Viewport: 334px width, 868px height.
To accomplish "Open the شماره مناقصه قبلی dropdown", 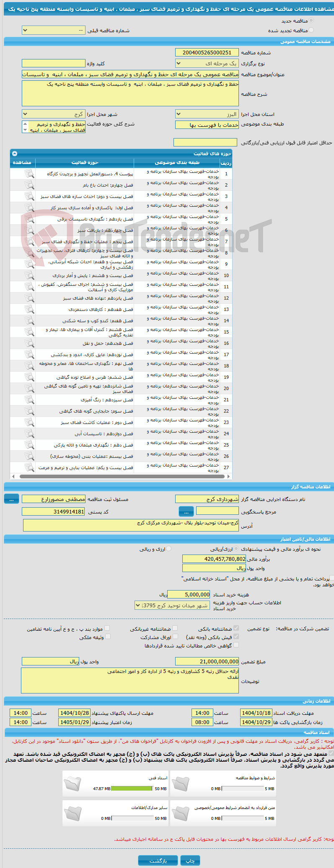I will 54,31.
